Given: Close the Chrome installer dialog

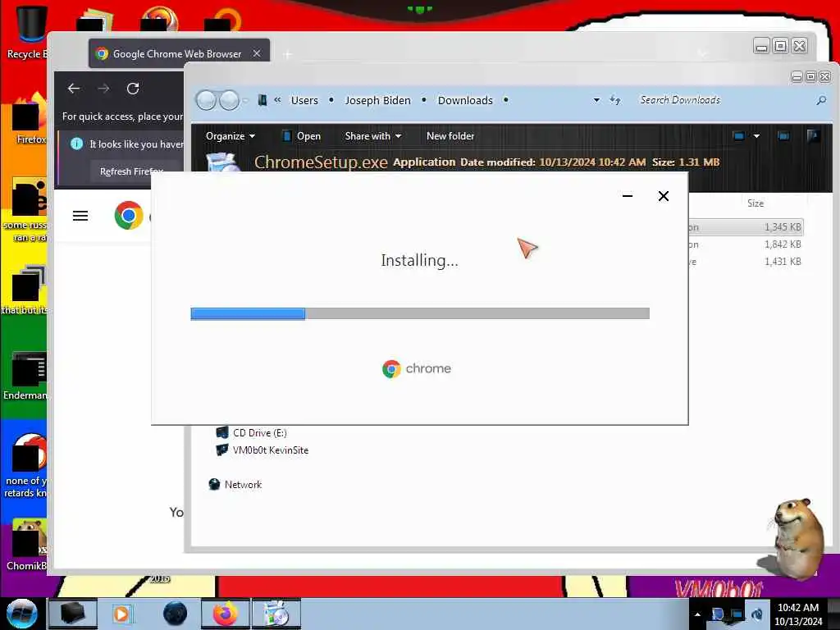Looking at the screenshot, I should point(663,196).
